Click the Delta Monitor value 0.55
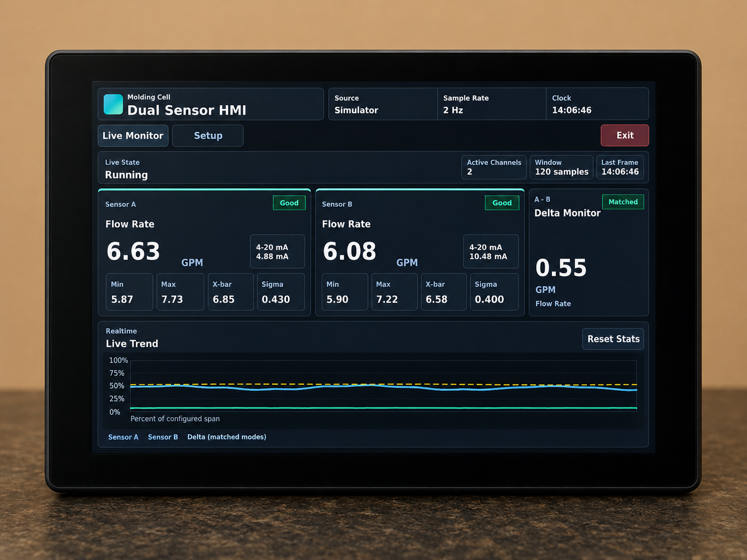 point(561,268)
